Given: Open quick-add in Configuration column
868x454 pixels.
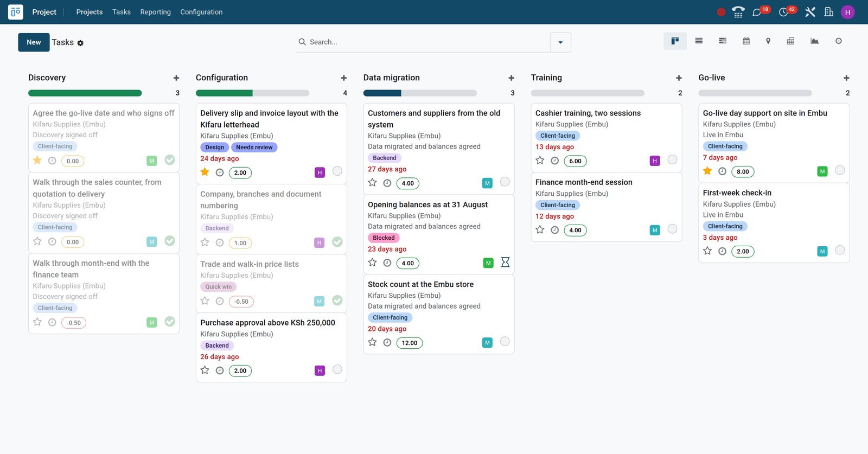Looking at the screenshot, I should coord(344,78).
